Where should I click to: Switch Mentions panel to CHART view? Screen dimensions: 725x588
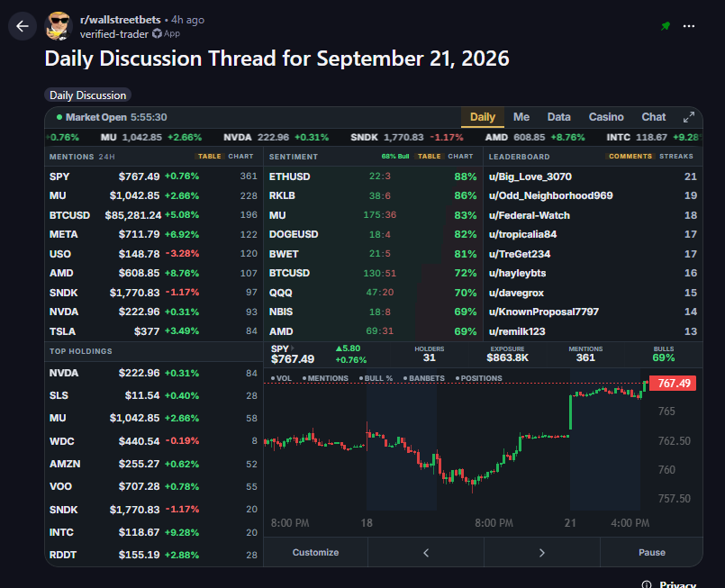click(x=240, y=157)
